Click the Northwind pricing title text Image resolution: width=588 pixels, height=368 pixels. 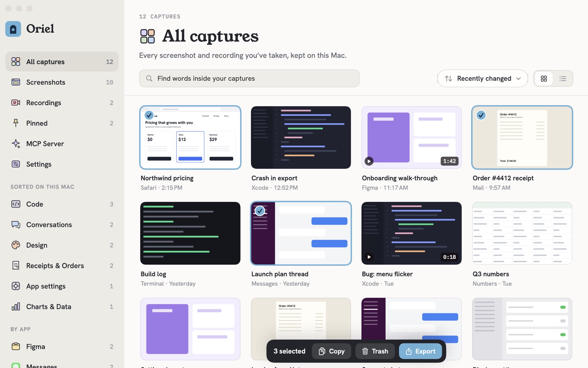tap(167, 178)
